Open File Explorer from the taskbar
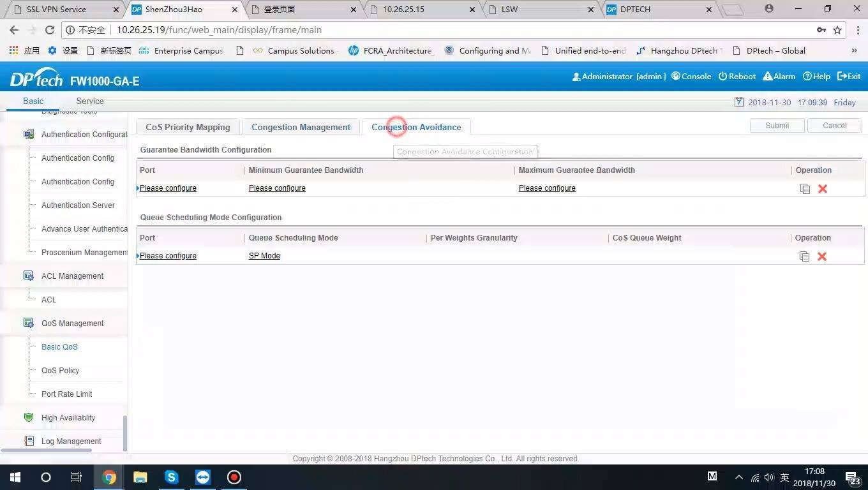 (x=140, y=477)
